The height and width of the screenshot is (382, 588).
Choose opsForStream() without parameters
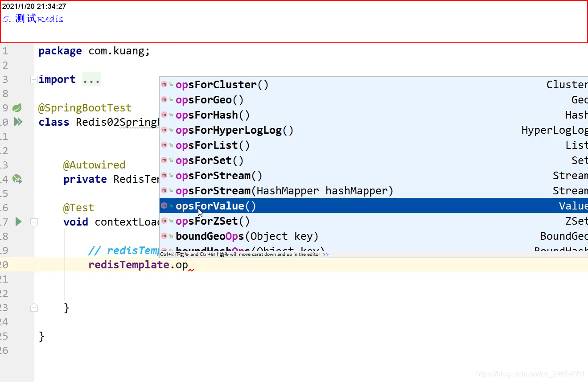(374, 176)
